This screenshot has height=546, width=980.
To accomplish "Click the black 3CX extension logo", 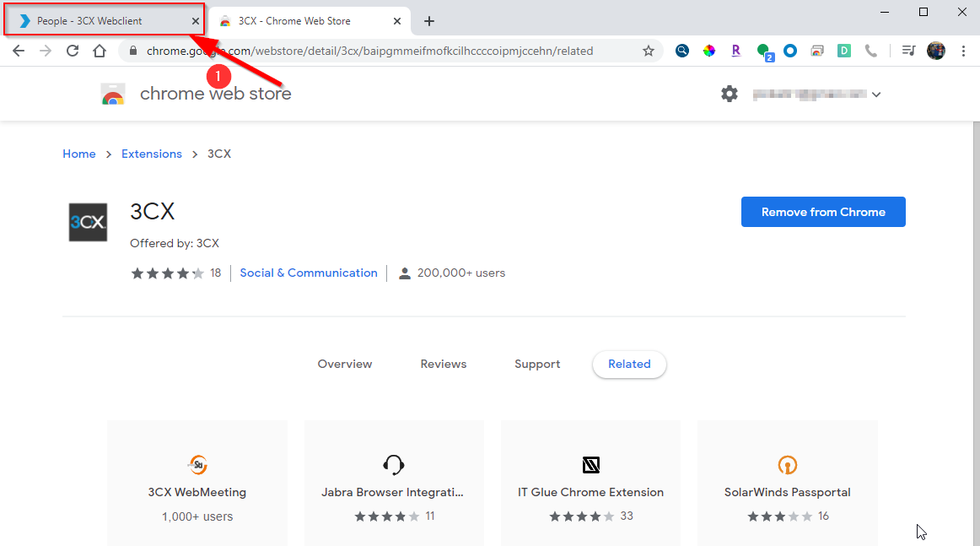I will coord(88,222).
